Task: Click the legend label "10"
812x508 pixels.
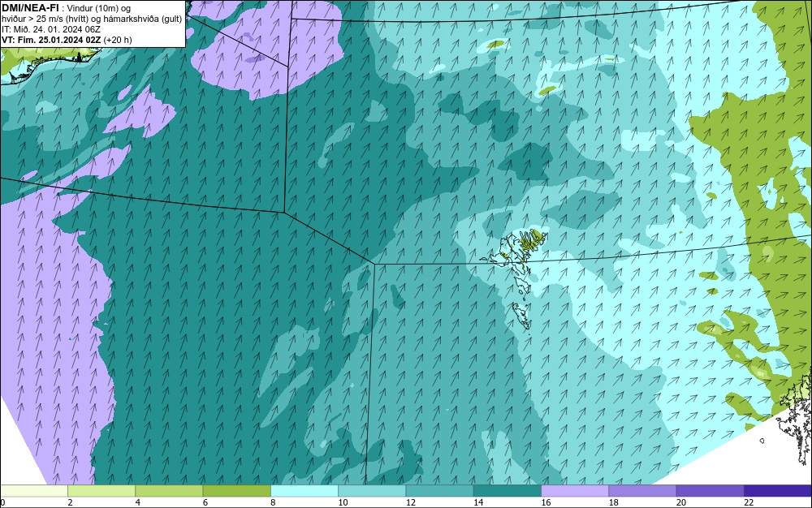Action: tap(343, 502)
